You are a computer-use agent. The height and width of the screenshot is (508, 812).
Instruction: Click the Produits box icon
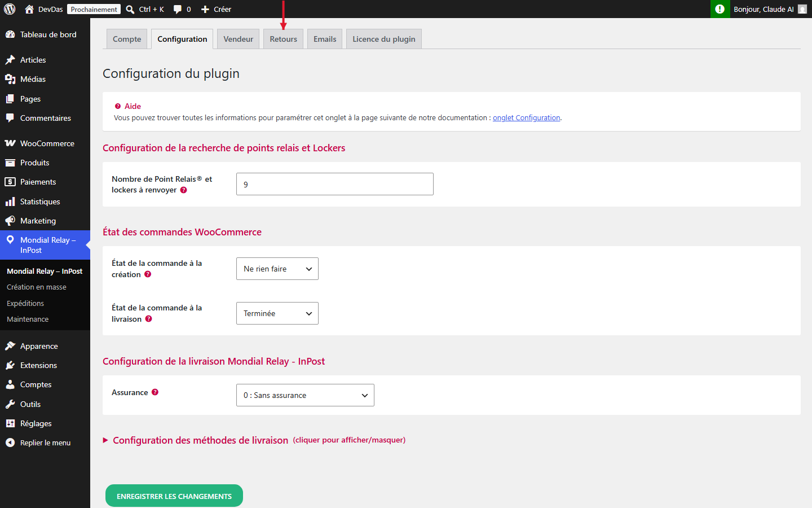click(x=10, y=163)
